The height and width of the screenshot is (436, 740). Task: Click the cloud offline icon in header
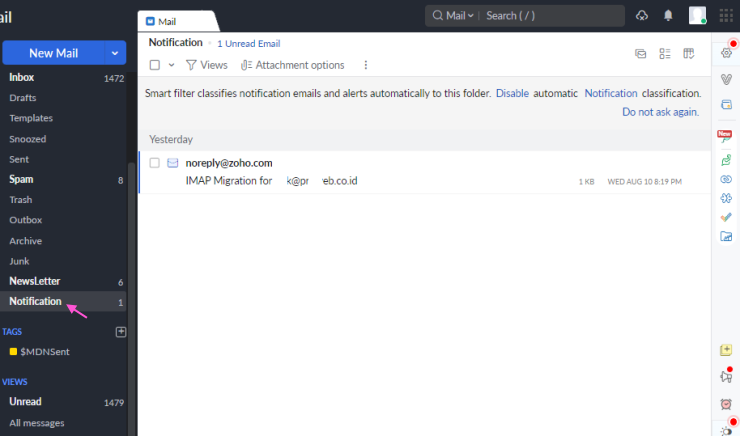pyautogui.click(x=641, y=16)
